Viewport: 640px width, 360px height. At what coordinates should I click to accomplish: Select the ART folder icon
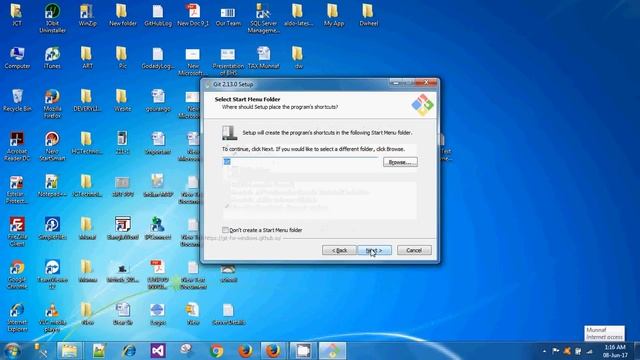pos(87,58)
